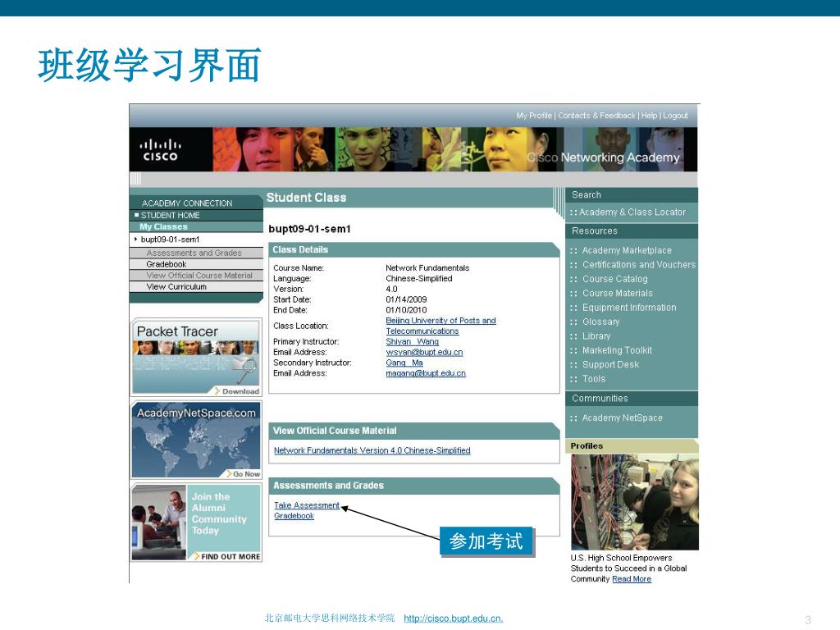Viewport: 840px width, 630px height.
Task: Open Academy & Class Locator
Action: pos(632,212)
